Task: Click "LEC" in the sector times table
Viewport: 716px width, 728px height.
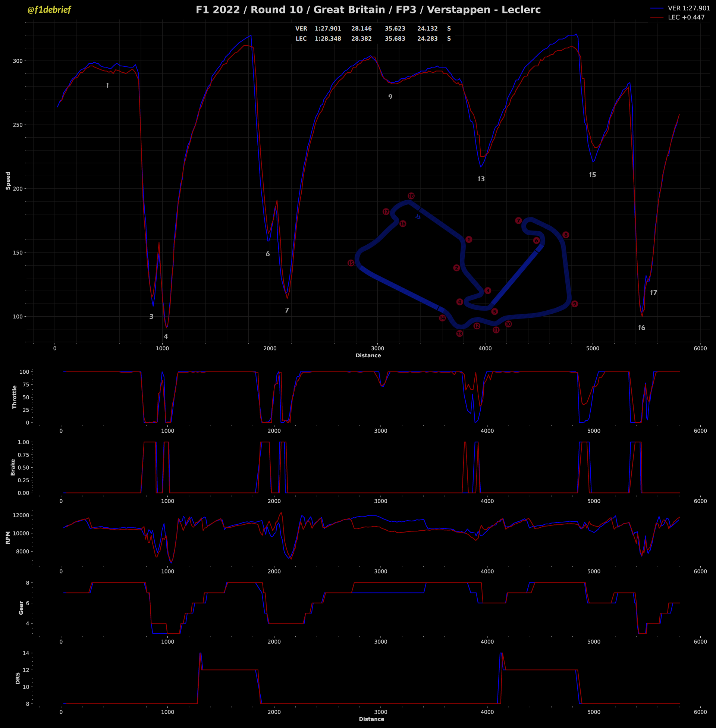Action: point(301,39)
